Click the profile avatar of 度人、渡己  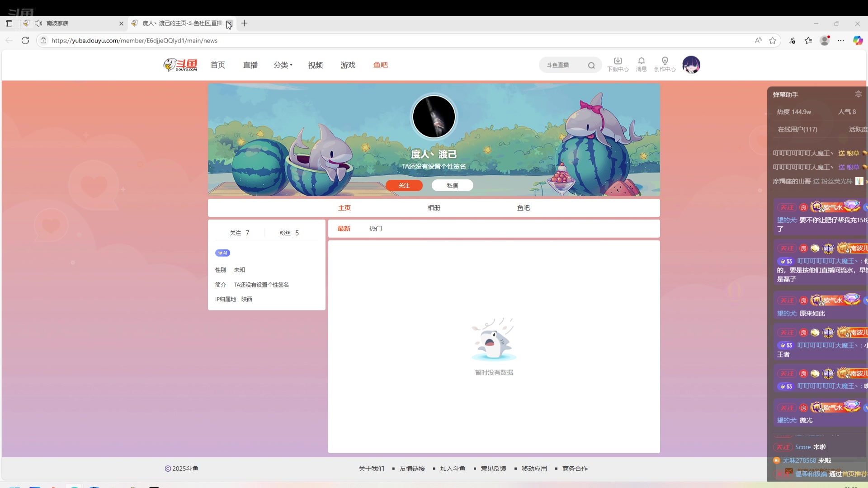434,117
